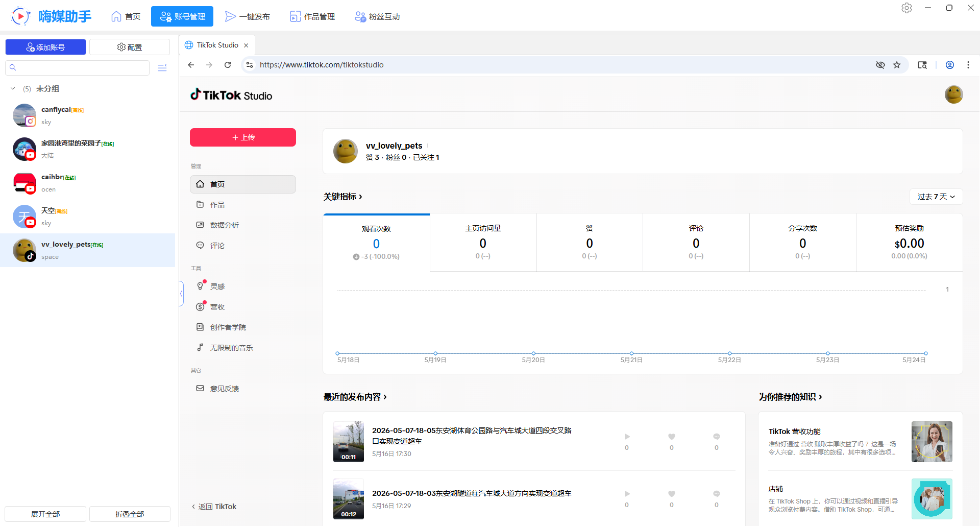Click the profile avatar at top right

pos(953,94)
